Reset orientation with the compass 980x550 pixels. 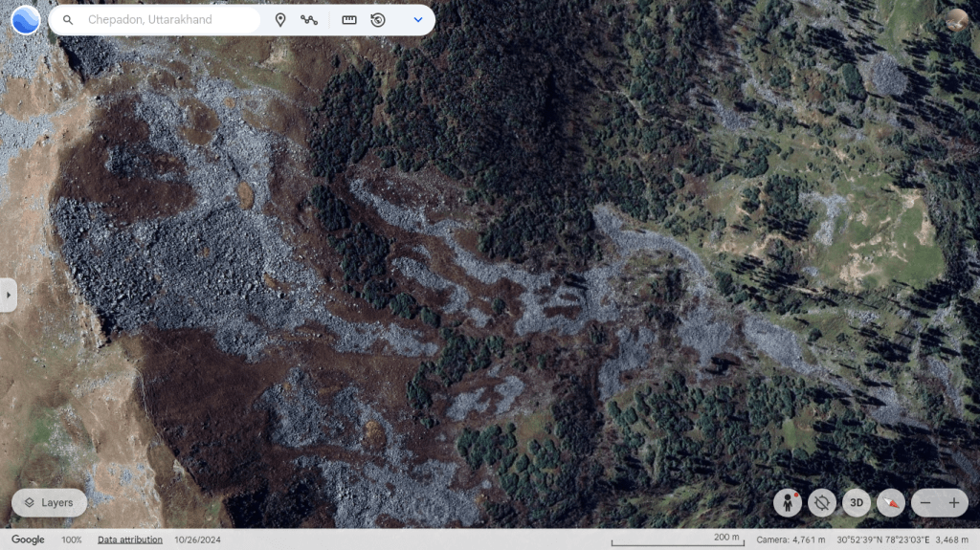click(x=891, y=502)
